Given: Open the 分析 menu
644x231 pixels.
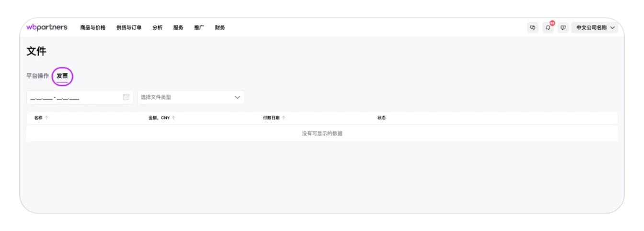Looking at the screenshot, I should (157, 28).
